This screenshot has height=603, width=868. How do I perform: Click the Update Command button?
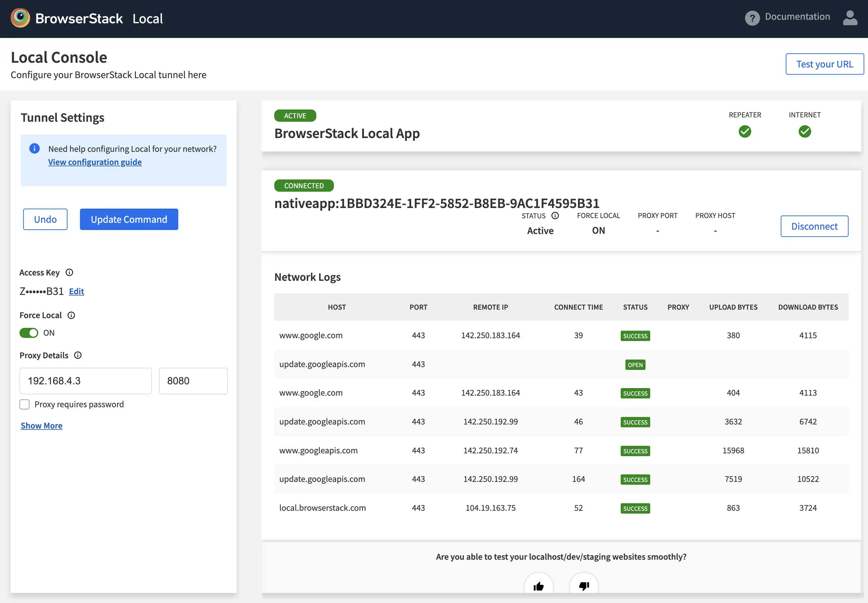pos(129,219)
